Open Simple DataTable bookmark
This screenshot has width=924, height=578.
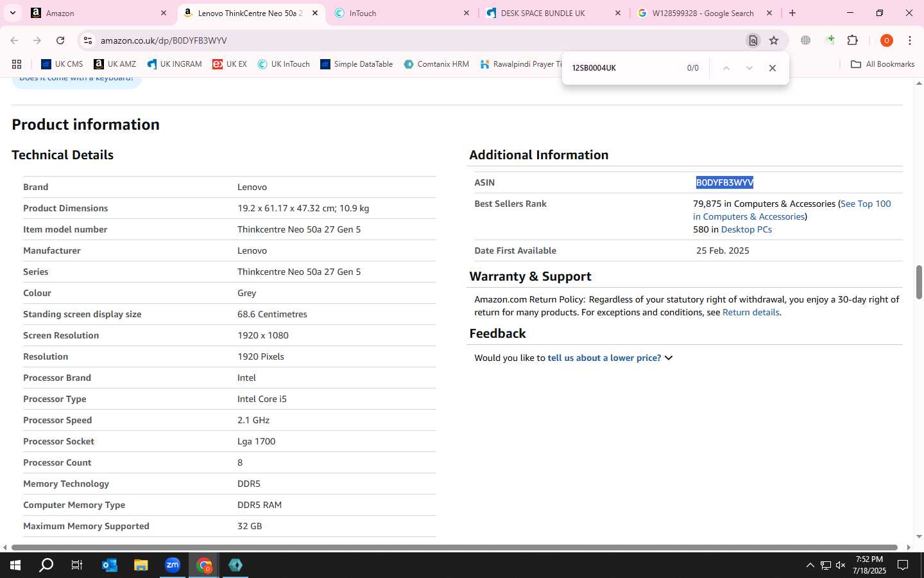(x=357, y=64)
